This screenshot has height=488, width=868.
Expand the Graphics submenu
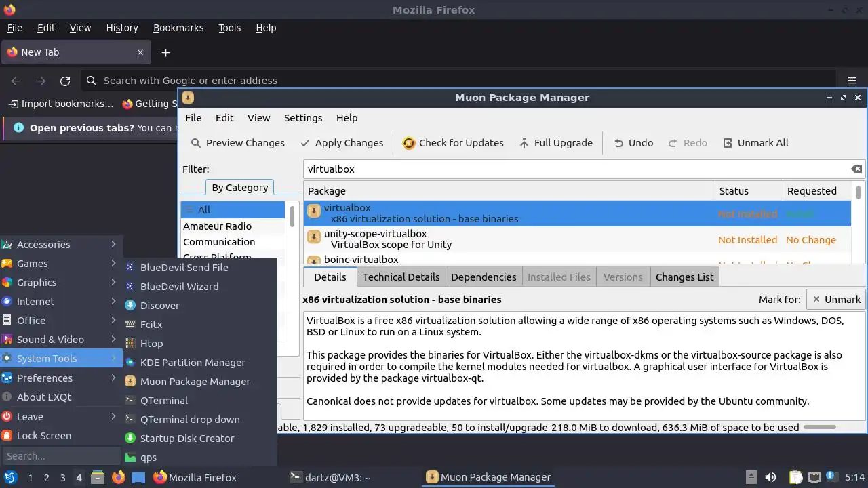click(61, 283)
